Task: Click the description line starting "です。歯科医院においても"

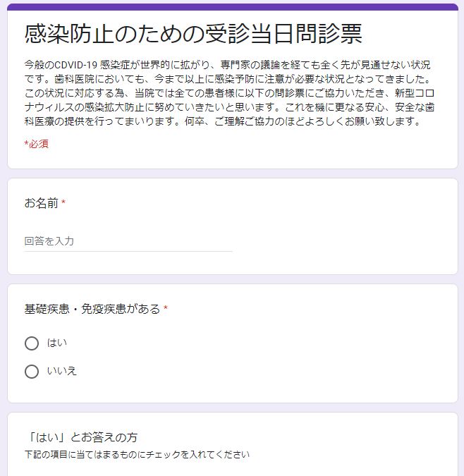Action: coord(226,79)
